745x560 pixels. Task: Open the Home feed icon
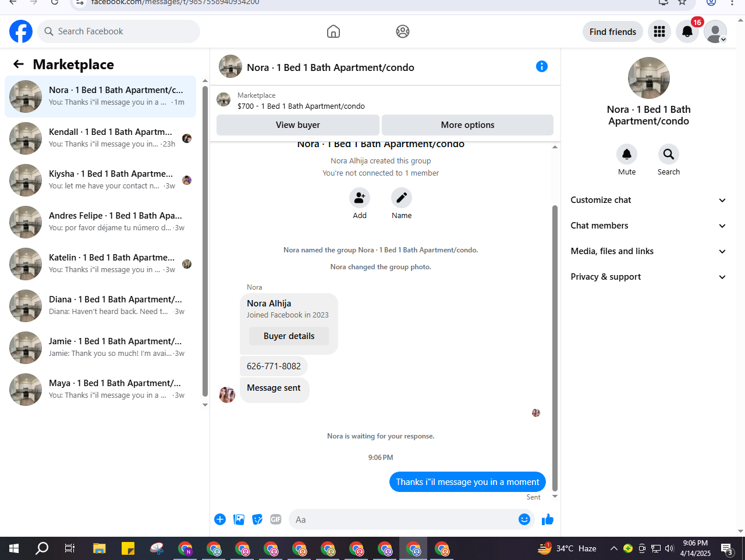[334, 31]
